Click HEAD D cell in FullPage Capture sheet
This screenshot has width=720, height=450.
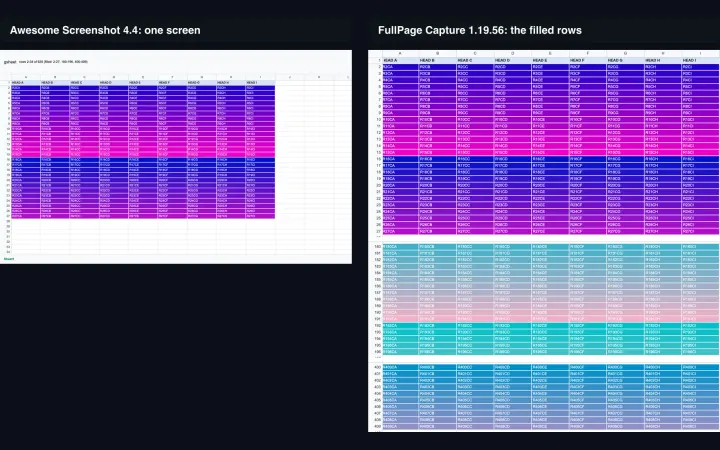pos(512,60)
